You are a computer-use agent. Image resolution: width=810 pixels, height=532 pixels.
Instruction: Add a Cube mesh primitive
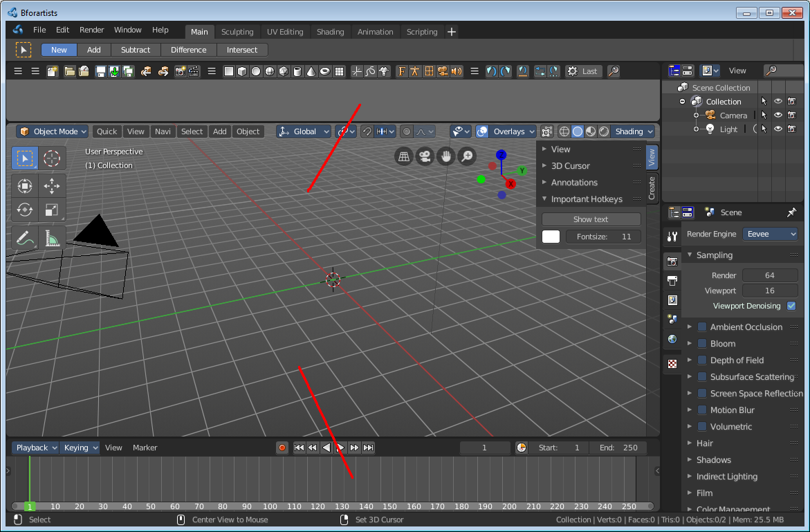point(242,71)
